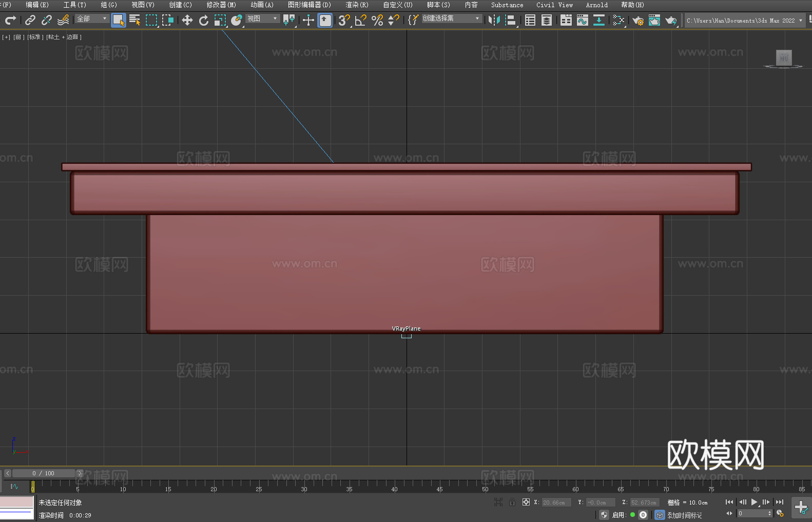
Task: Click Isolate Selection toggle icon
Action: [x=498, y=502]
